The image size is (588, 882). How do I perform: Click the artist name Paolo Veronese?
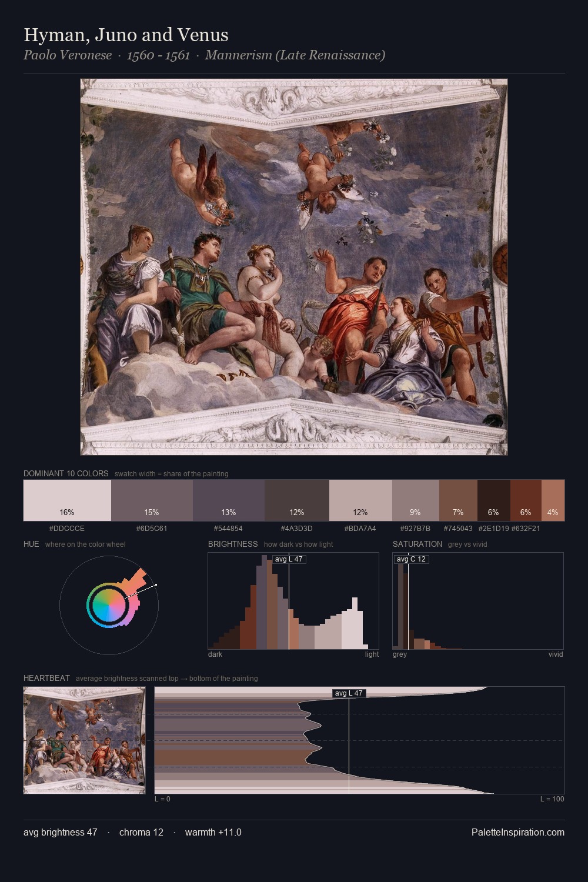tap(68, 55)
